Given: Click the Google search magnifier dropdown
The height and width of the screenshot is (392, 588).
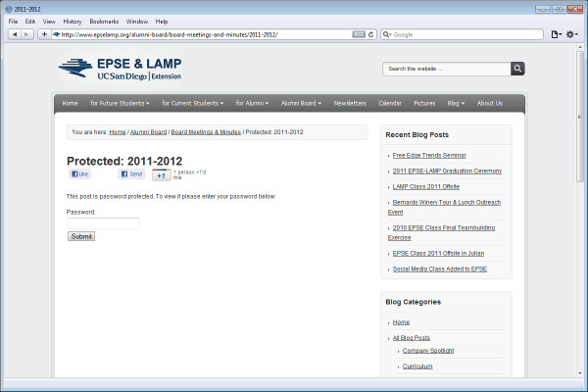Looking at the screenshot, I should [387, 34].
